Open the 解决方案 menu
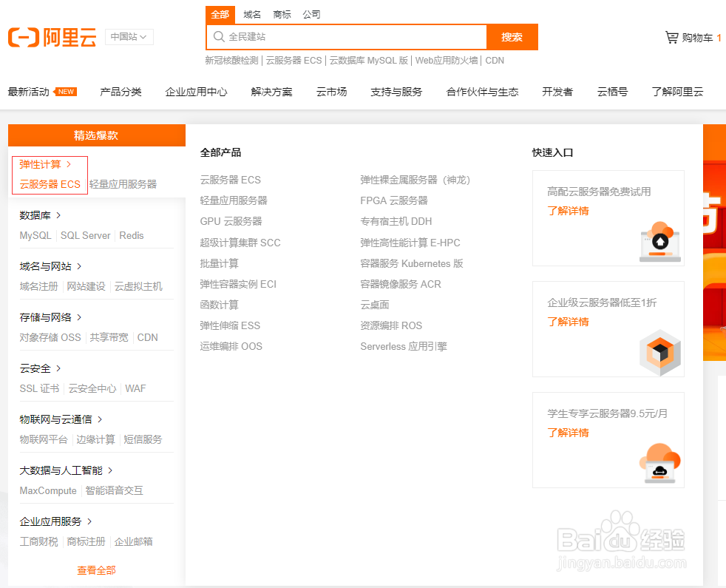The width and height of the screenshot is (726, 588). (272, 92)
